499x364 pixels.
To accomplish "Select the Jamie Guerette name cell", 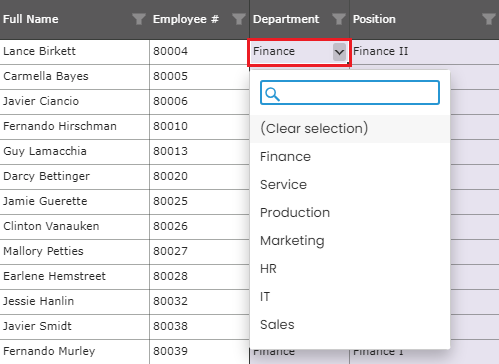I will point(75,202).
